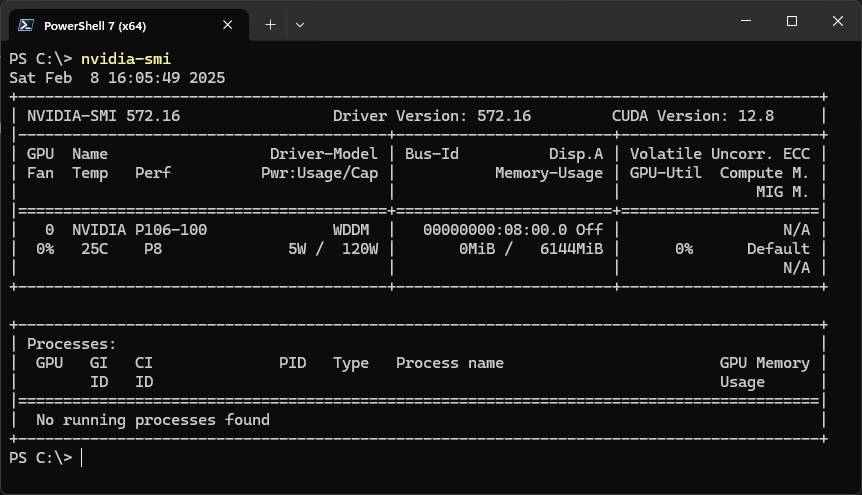Close the terminal window
Screen dimensions: 862x495
pos(837,21)
